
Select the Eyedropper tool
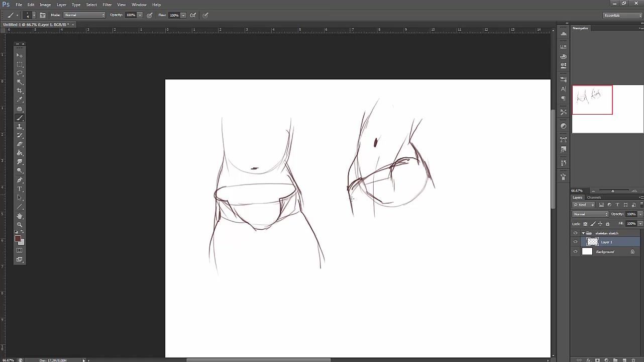tap(20, 100)
